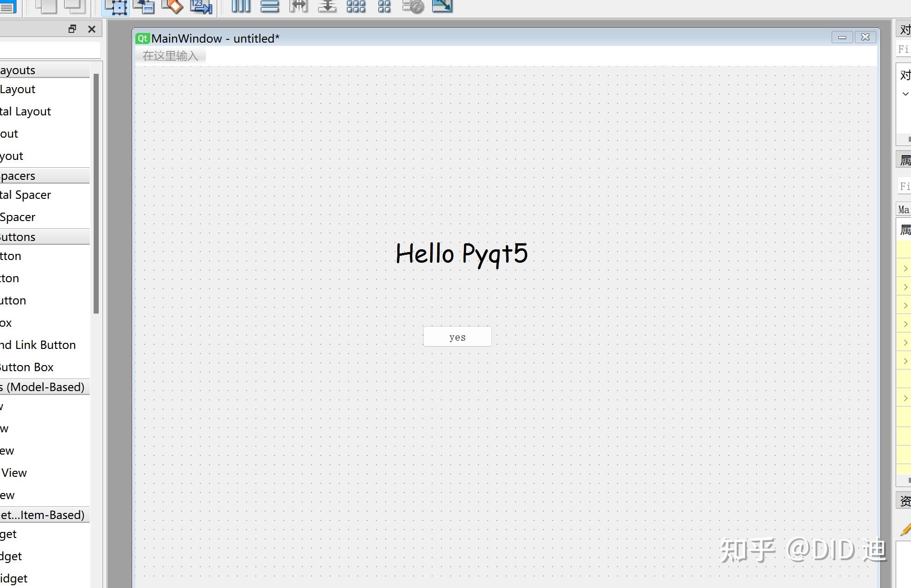911x588 pixels.
Task: Apply Lay Out Horizontally
Action: (241, 6)
